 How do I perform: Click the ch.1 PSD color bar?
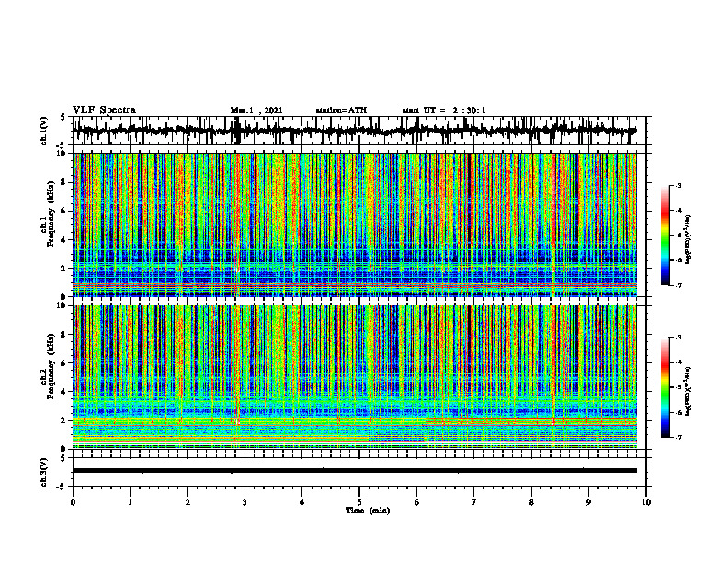pos(665,236)
